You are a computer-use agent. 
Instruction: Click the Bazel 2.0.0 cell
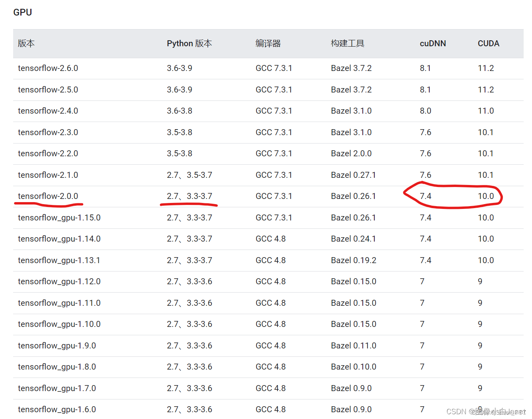point(351,153)
